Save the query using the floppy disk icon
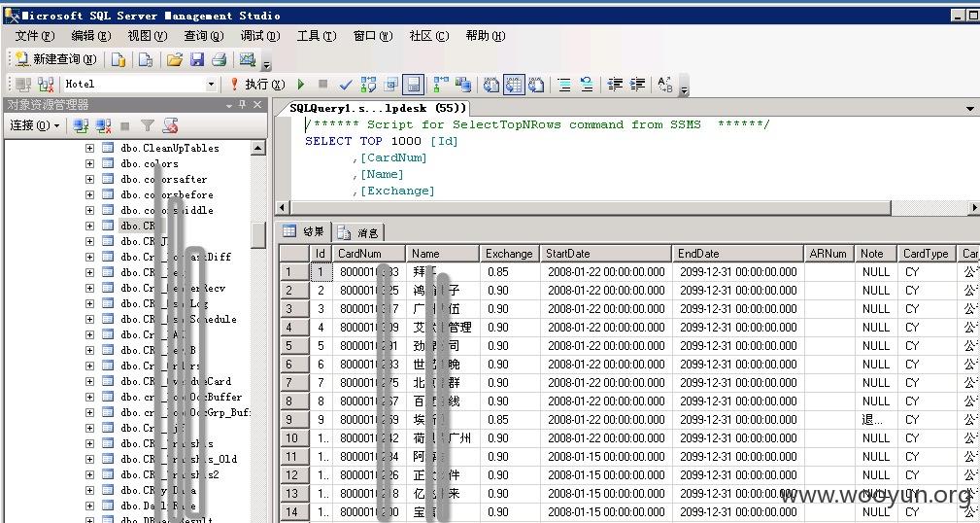This screenshot has width=980, height=523. [197, 59]
